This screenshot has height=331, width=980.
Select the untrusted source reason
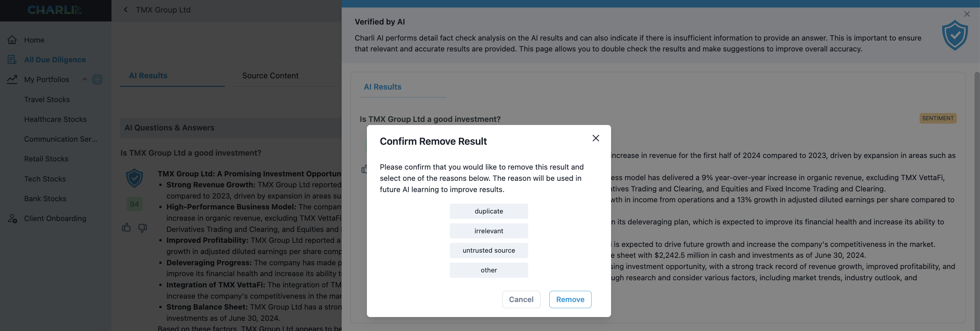coord(489,250)
